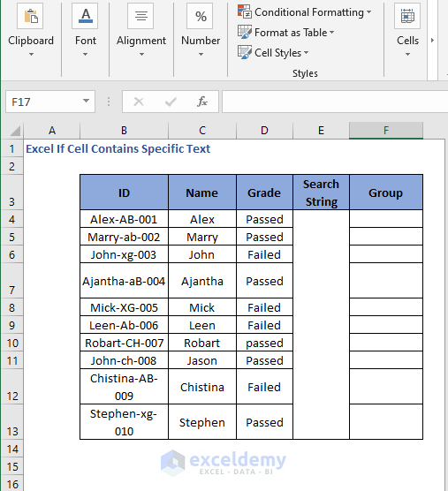Select column B header
448x491 pixels.
pos(124,131)
